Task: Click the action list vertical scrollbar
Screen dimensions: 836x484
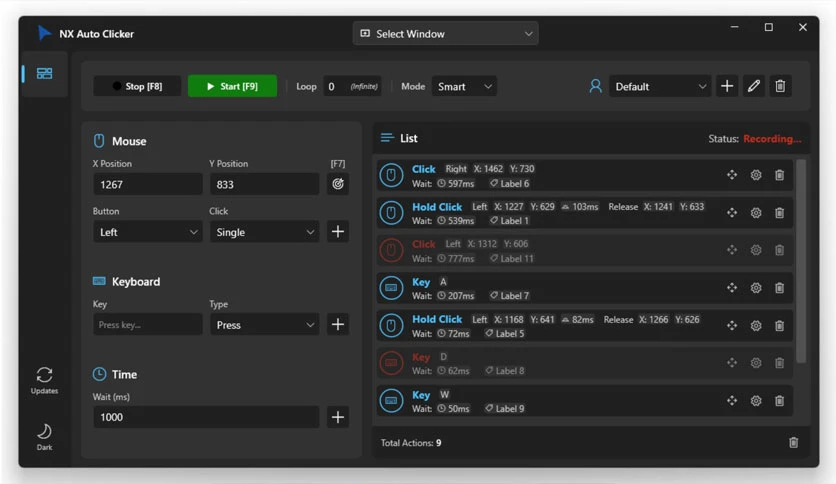Action: click(801, 261)
